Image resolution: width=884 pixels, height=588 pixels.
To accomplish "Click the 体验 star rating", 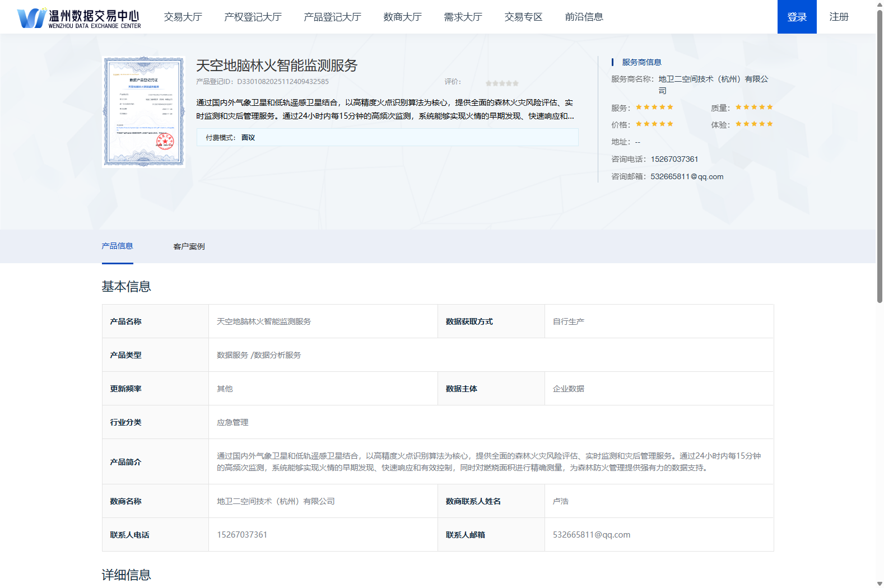I will click(754, 124).
